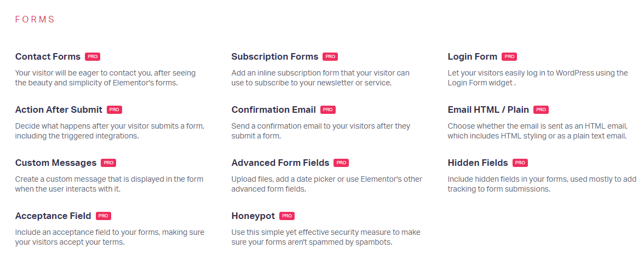Select the Login Form heading
Screen dimensions: 644x277
point(472,56)
